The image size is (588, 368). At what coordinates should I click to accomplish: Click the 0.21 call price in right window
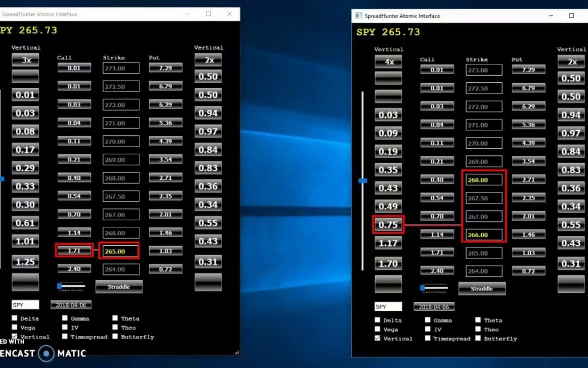click(437, 161)
